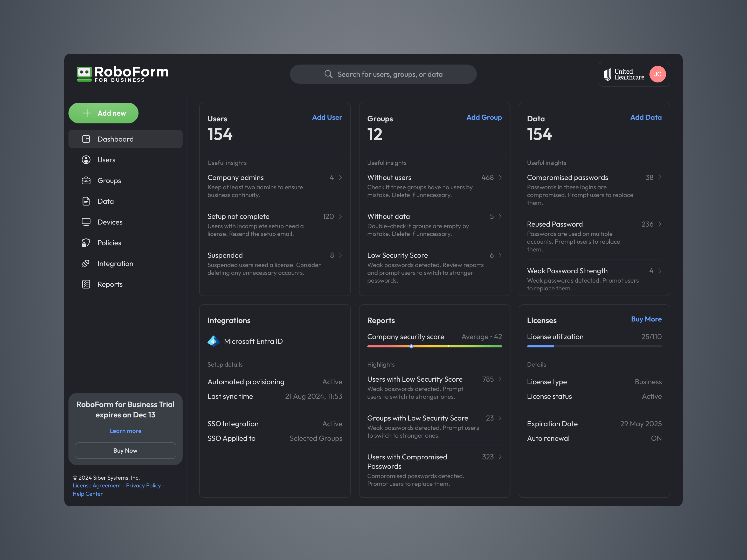Open the JC account avatar
Screen dimensions: 747x560
[658, 74]
